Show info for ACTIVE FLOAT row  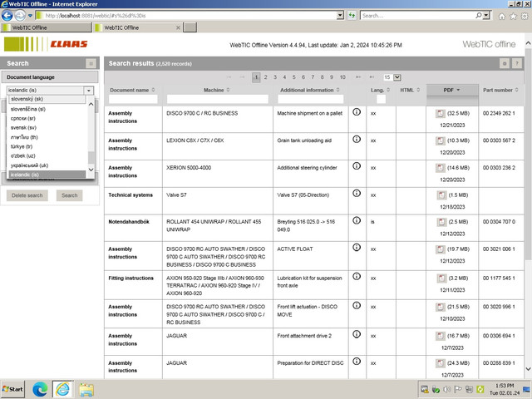357,248
